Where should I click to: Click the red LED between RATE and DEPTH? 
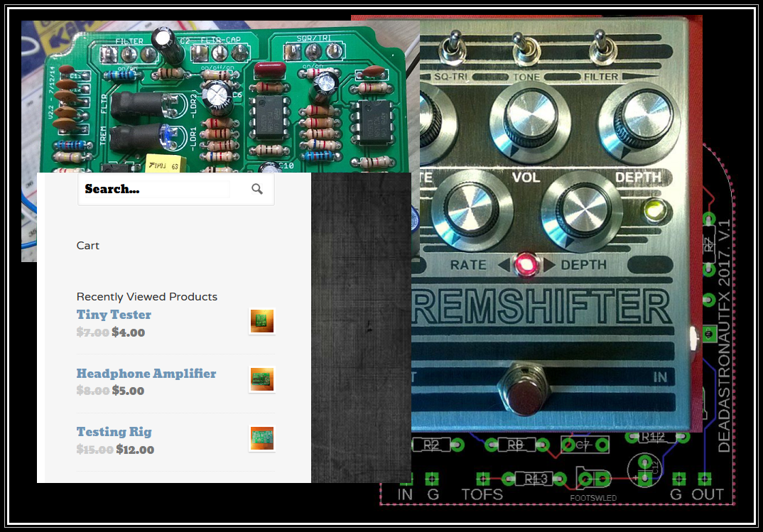pos(524,264)
